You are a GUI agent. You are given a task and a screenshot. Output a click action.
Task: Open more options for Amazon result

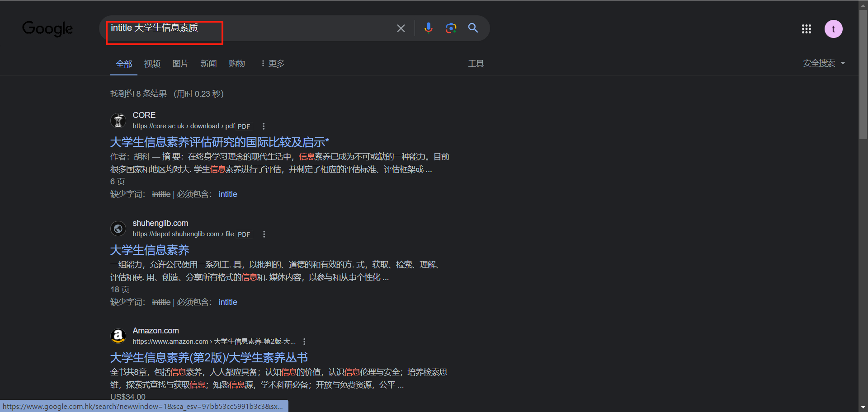click(x=304, y=342)
